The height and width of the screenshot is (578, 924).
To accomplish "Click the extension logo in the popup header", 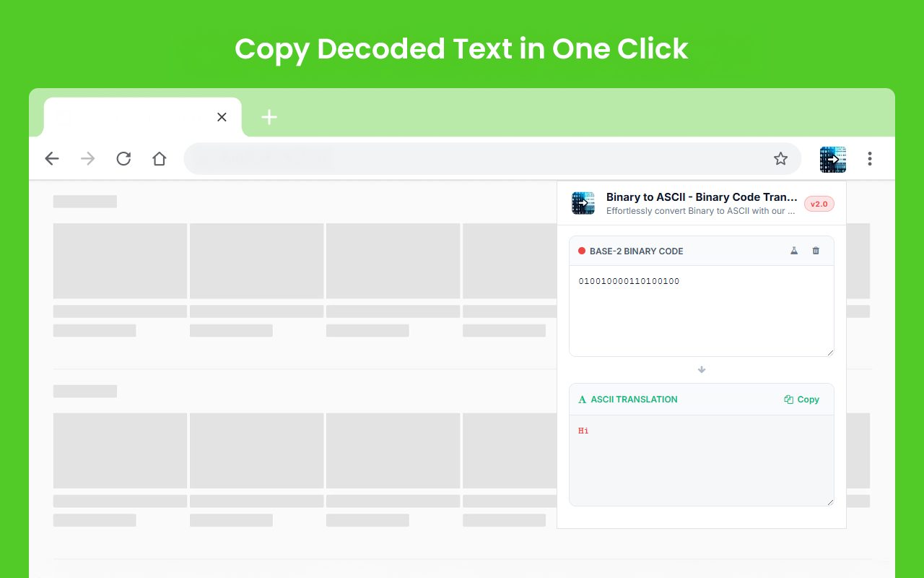I will pyautogui.click(x=583, y=204).
